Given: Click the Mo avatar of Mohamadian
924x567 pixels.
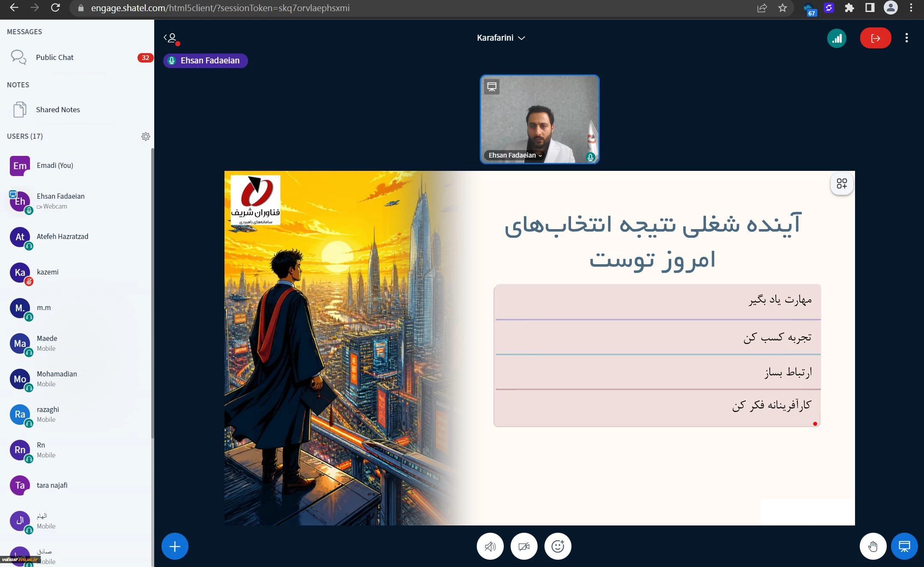Looking at the screenshot, I should tap(20, 379).
